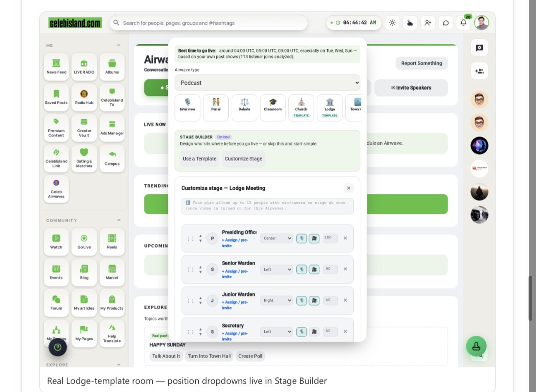Collapse the COMMUNITY sidebar section
This screenshot has width=536, height=392.
tap(119, 220)
